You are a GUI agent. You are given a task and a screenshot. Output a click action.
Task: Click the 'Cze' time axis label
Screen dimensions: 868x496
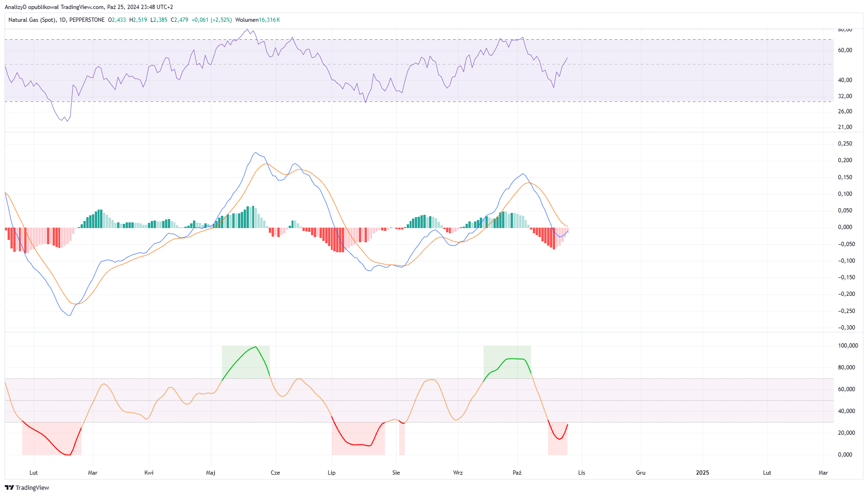tap(275, 473)
